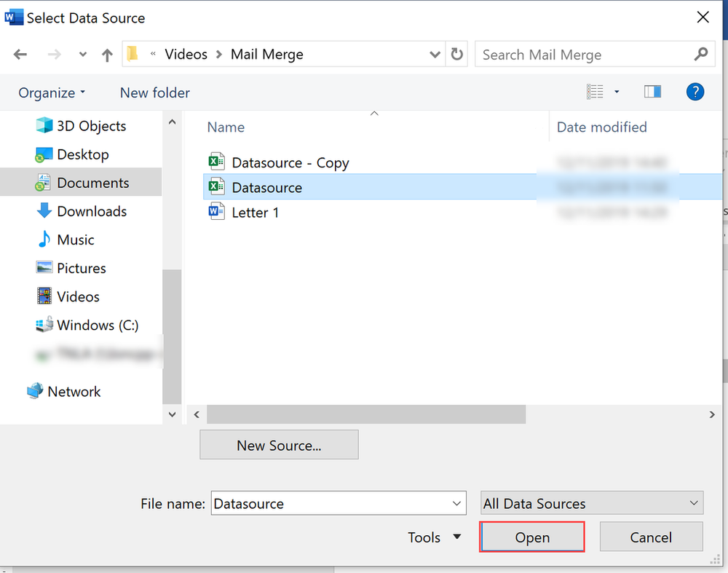This screenshot has height=573, width=728.
Task: Click the New folder button
Action: 154,92
